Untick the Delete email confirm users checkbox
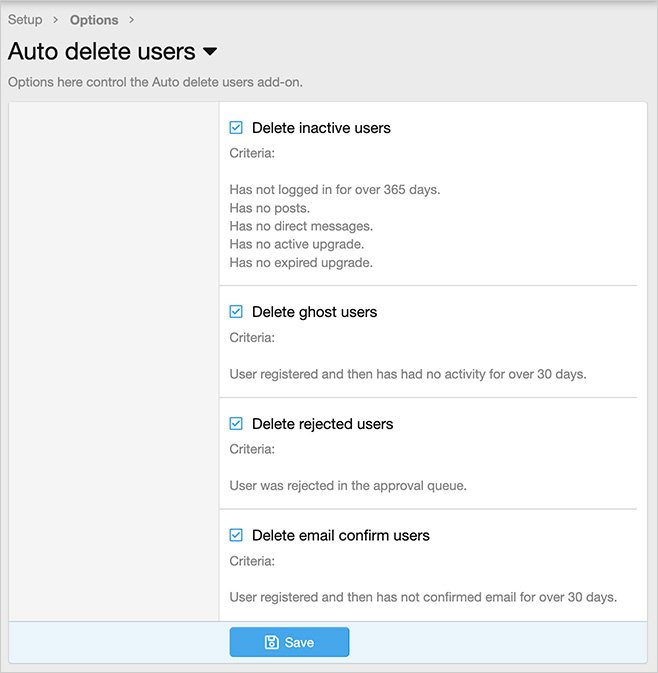The width and height of the screenshot is (658, 673). coord(236,536)
